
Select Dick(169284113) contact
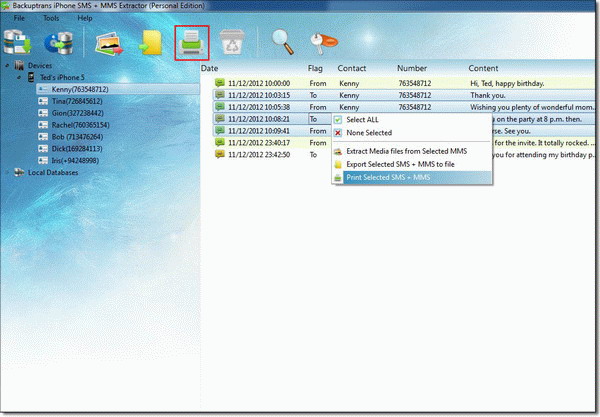click(77, 148)
